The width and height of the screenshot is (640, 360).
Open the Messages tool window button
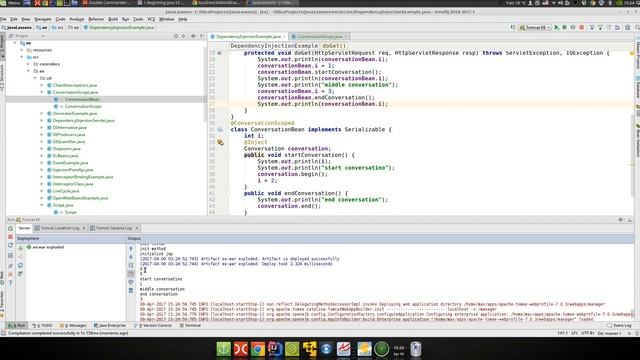click(74, 325)
